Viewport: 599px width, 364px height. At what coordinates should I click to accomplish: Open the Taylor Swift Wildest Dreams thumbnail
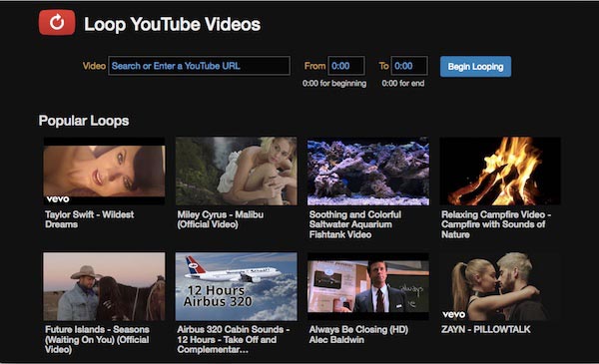coord(104,171)
